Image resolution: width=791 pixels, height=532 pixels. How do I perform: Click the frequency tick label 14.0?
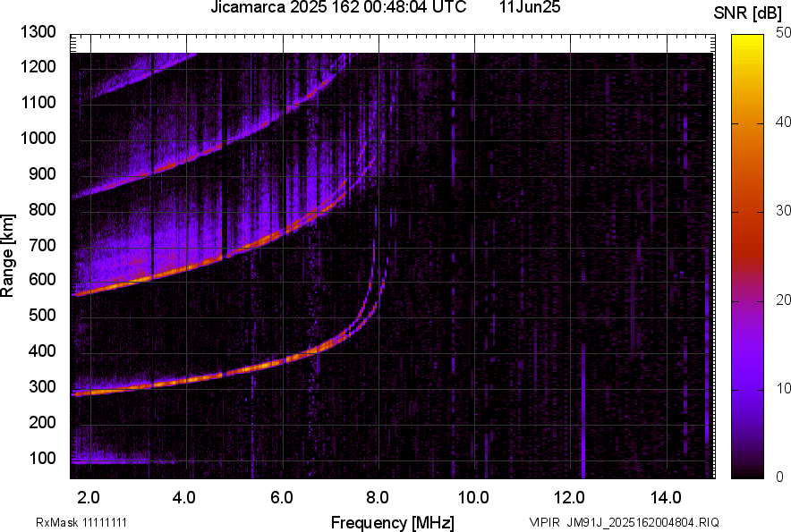[666, 498]
